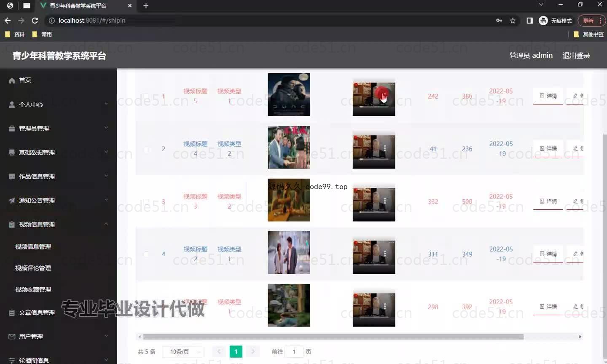
Task: Expand the 个人中心 menu chevron
Action: point(106,104)
